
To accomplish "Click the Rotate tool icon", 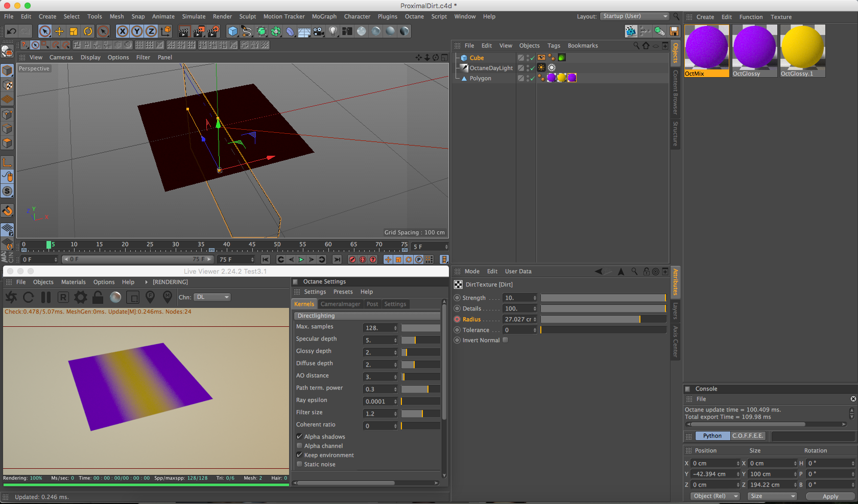I will (88, 31).
